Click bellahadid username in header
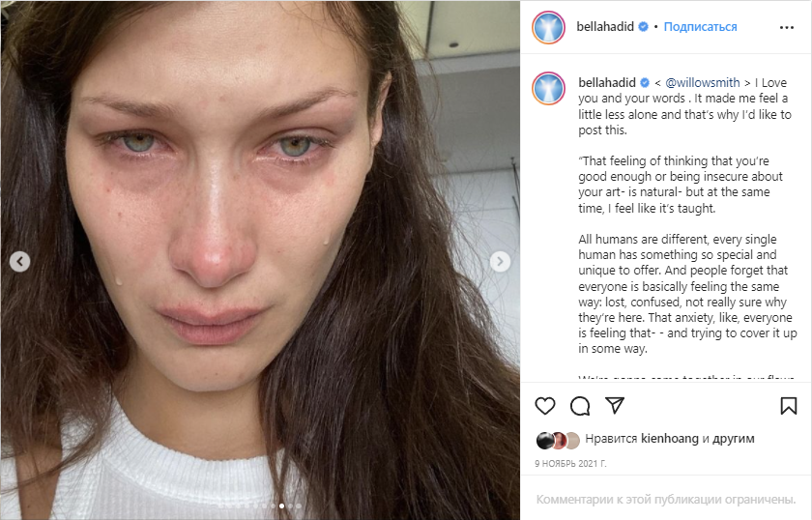Viewport: 812px width, 520px height. pos(605,27)
